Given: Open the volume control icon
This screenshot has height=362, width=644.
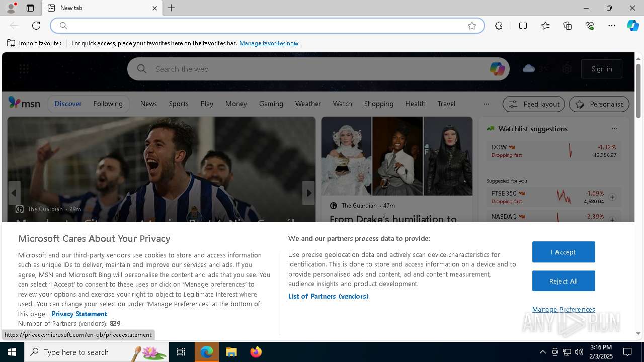Looking at the screenshot, I should (579, 352).
